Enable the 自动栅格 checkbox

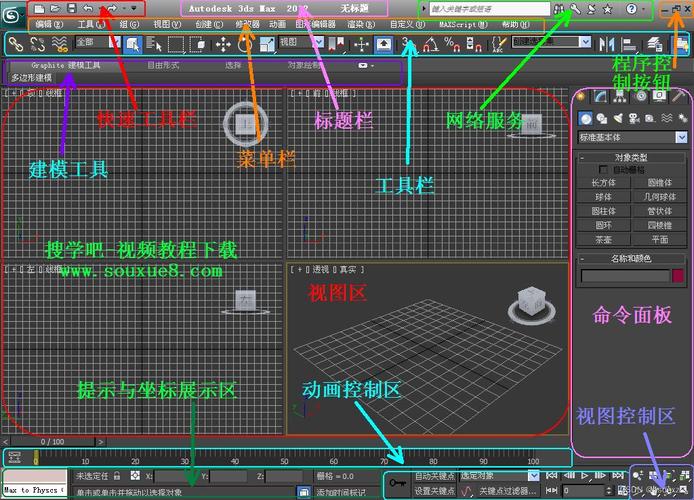[603, 170]
